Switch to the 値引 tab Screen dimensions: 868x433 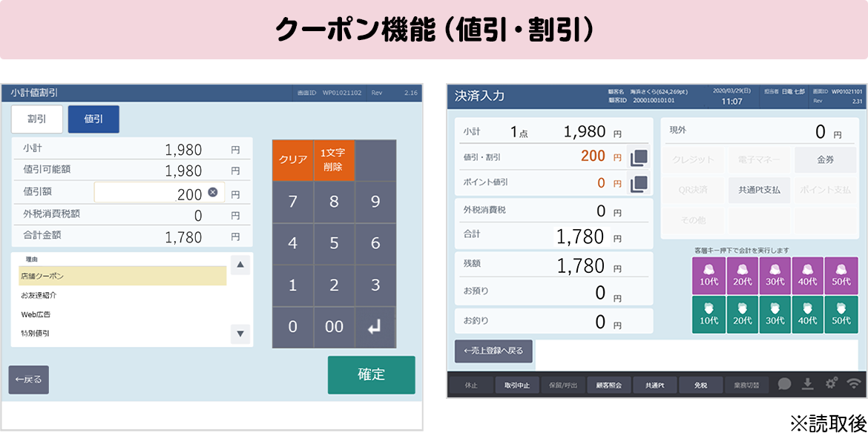[93, 119]
